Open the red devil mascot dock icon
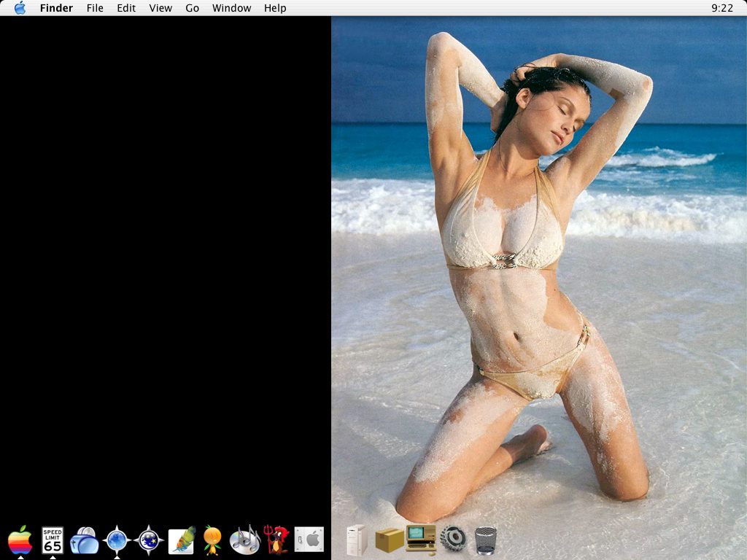The width and height of the screenshot is (747, 560). 277,540
